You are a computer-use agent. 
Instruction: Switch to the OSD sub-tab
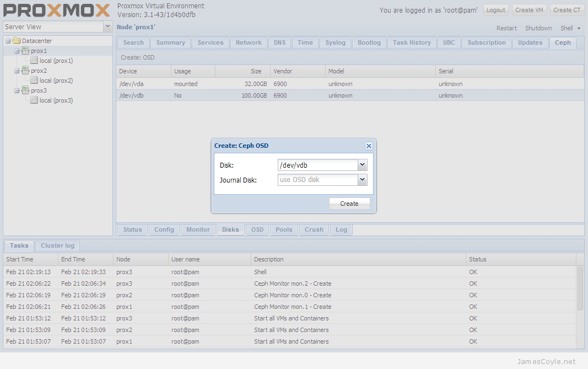257,230
